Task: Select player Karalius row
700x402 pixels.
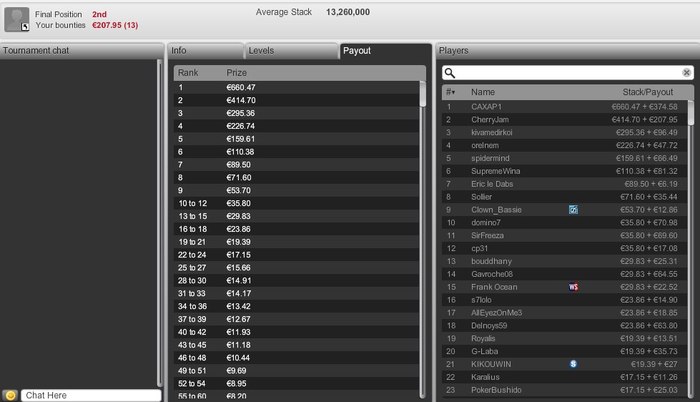Action: click(565, 377)
